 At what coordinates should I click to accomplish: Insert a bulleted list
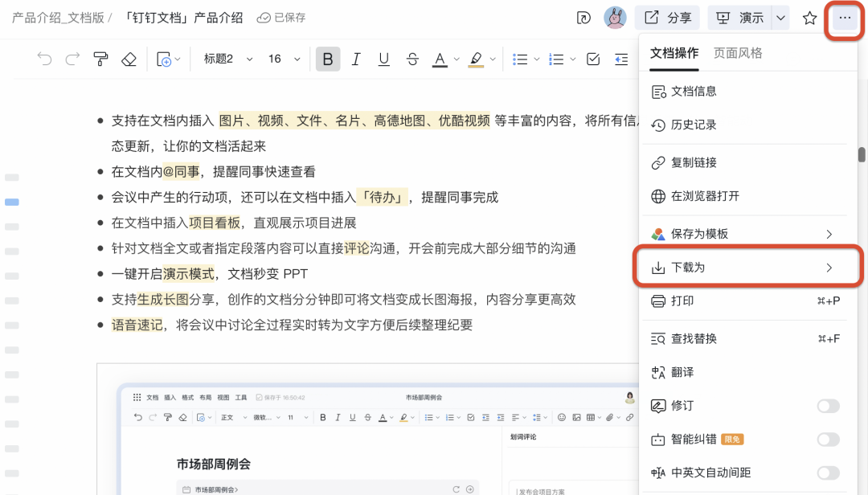pyautogui.click(x=520, y=59)
